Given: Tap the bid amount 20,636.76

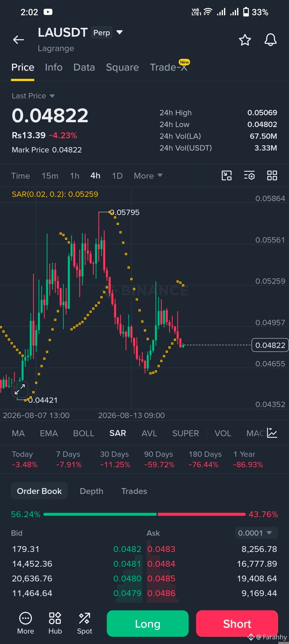Looking at the screenshot, I should pos(32,578).
